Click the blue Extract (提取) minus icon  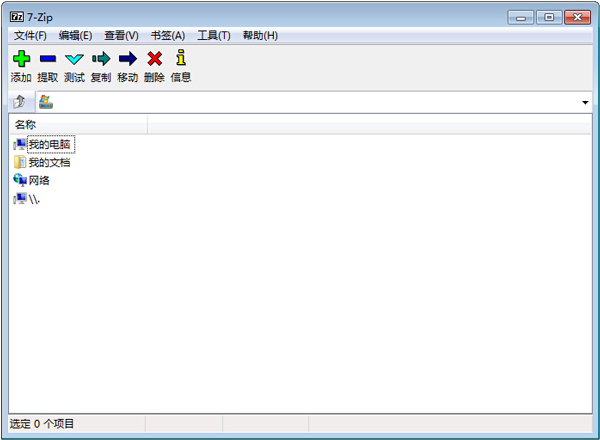48,59
